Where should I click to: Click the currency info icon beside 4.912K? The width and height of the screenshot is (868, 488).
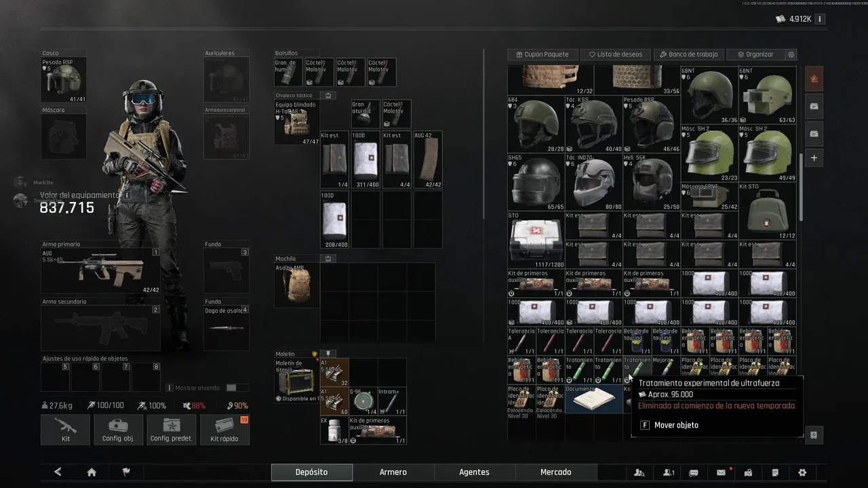(x=819, y=19)
